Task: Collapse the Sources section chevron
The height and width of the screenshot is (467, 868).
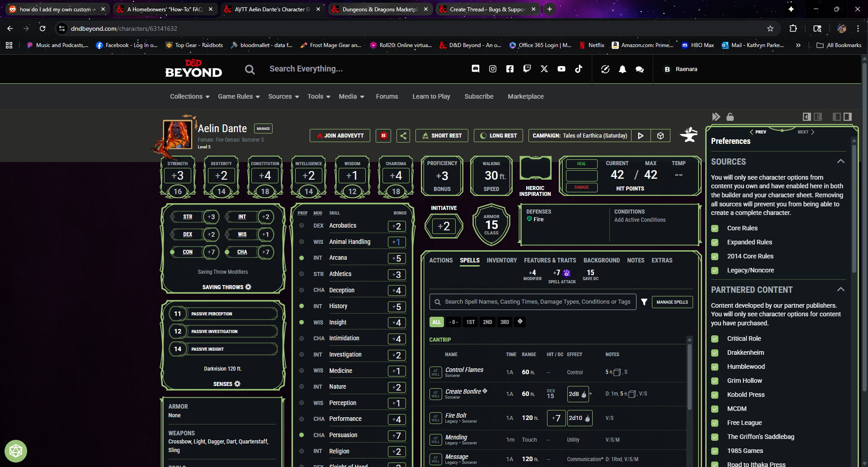Action: 840,162
